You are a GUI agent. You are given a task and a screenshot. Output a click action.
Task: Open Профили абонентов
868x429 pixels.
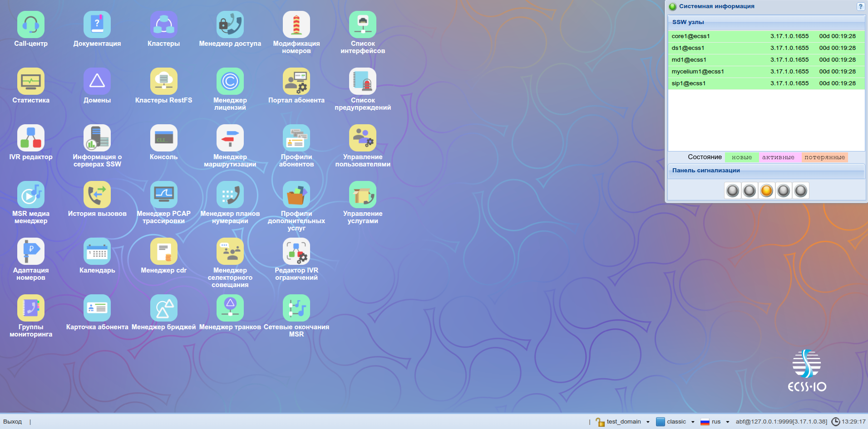tap(296, 138)
